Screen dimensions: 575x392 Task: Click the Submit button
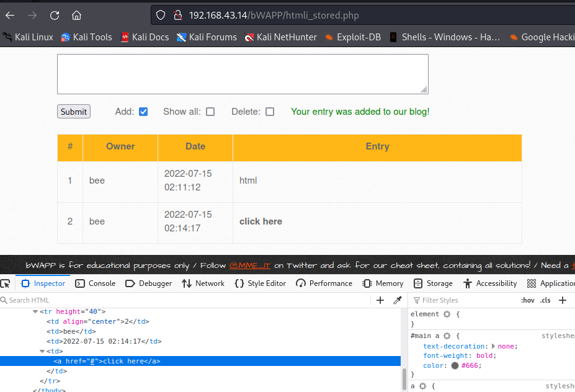click(x=73, y=112)
